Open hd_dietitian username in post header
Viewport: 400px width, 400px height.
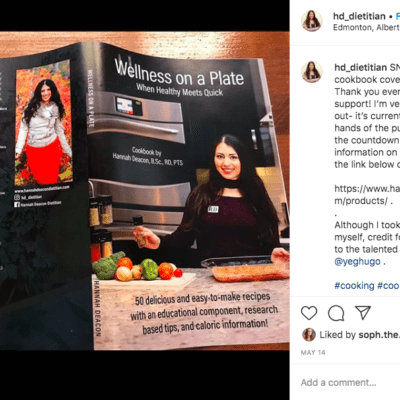(x=359, y=16)
